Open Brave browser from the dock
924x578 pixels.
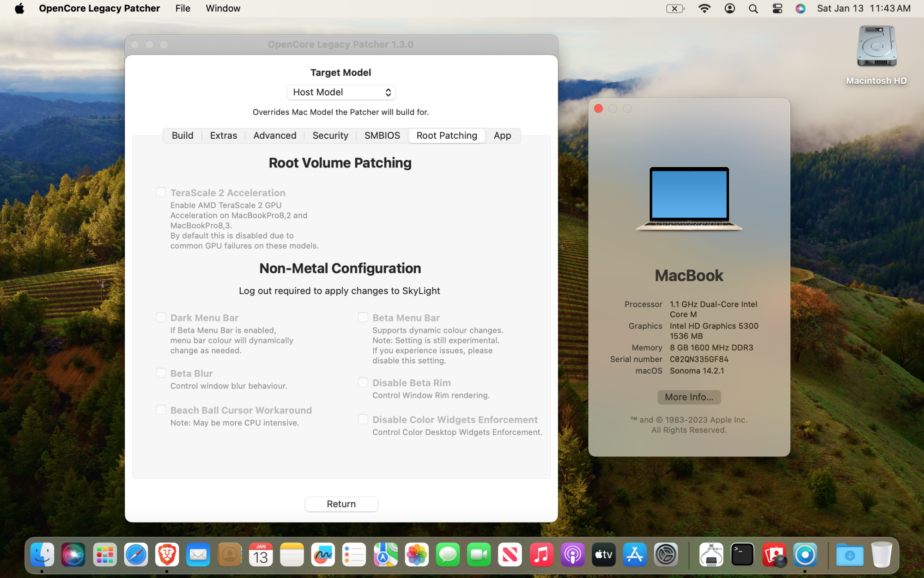(x=167, y=554)
